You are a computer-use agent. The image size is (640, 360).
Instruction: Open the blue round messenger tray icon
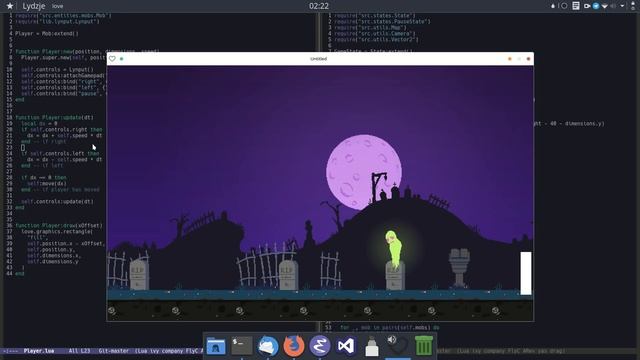tap(596, 6)
